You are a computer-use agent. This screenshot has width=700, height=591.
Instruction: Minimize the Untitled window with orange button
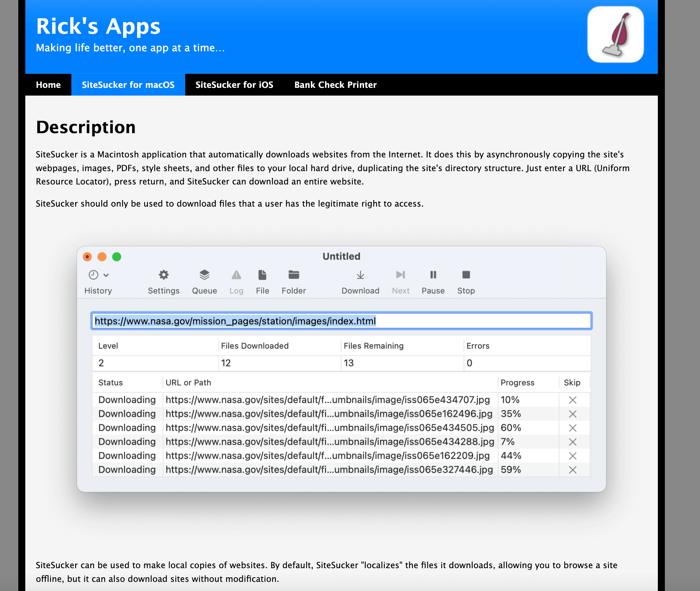point(102,257)
